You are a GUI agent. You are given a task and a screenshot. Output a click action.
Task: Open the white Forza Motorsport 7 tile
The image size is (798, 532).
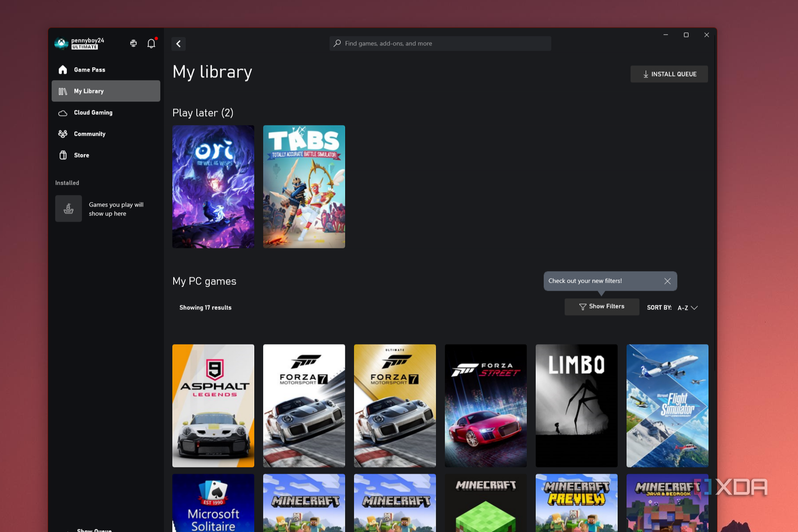pos(304,406)
